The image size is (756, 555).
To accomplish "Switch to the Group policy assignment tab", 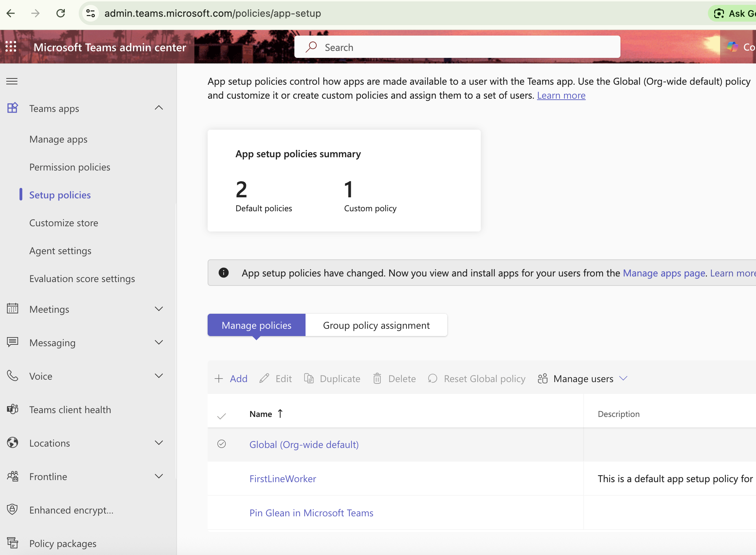I will click(x=376, y=325).
